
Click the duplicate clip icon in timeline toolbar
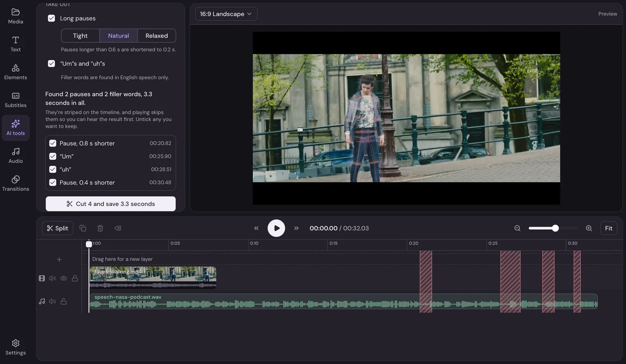[83, 228]
